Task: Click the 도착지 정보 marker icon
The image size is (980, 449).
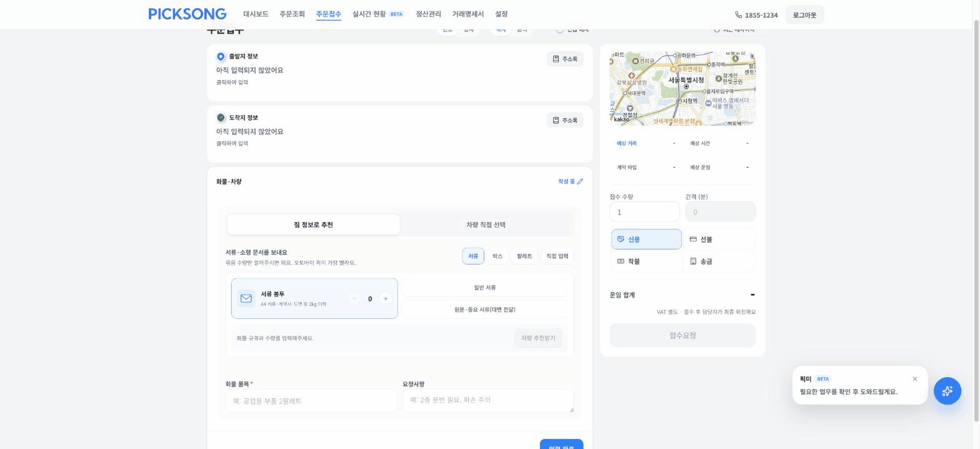Action: (221, 118)
